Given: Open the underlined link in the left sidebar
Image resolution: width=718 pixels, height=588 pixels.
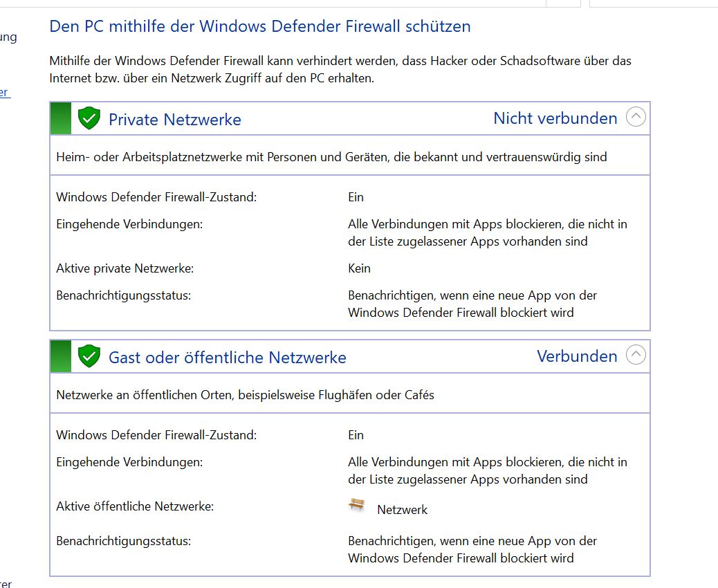Looking at the screenshot, I should click(5, 93).
